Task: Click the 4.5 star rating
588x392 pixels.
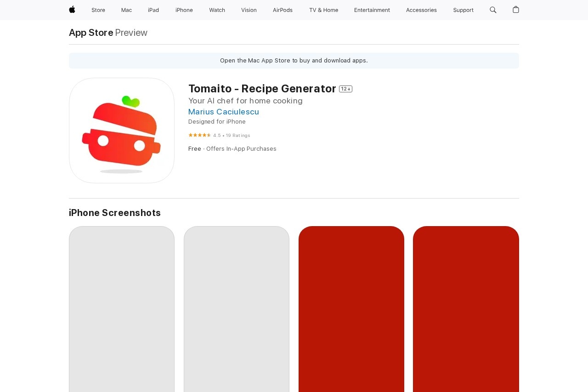Action: pyautogui.click(x=200, y=135)
